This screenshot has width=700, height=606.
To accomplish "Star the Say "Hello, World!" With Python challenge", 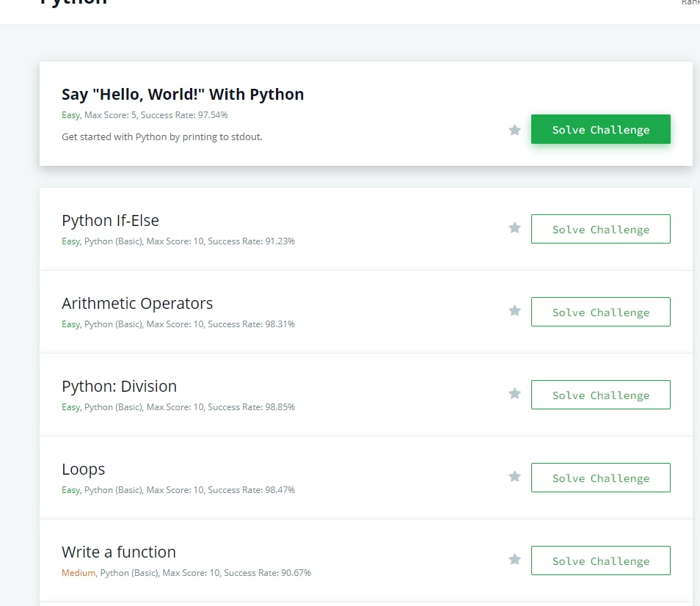I will pyautogui.click(x=515, y=130).
